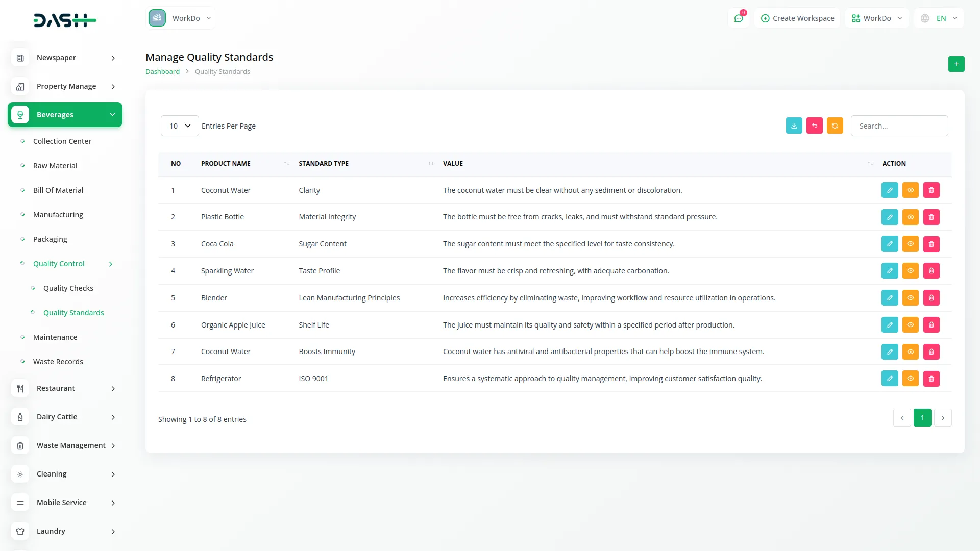Open Waste Records sidebar item
The width and height of the screenshot is (980, 551).
click(58, 362)
